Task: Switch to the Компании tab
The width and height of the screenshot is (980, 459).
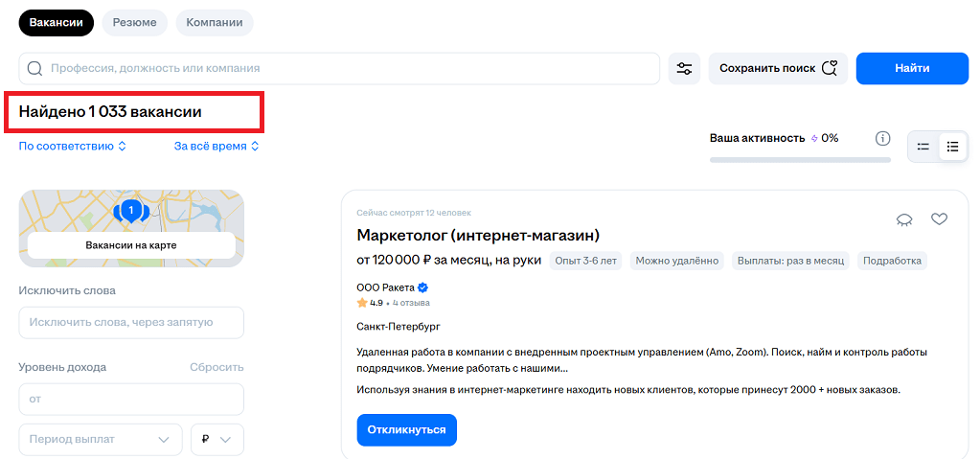Action: [215, 22]
